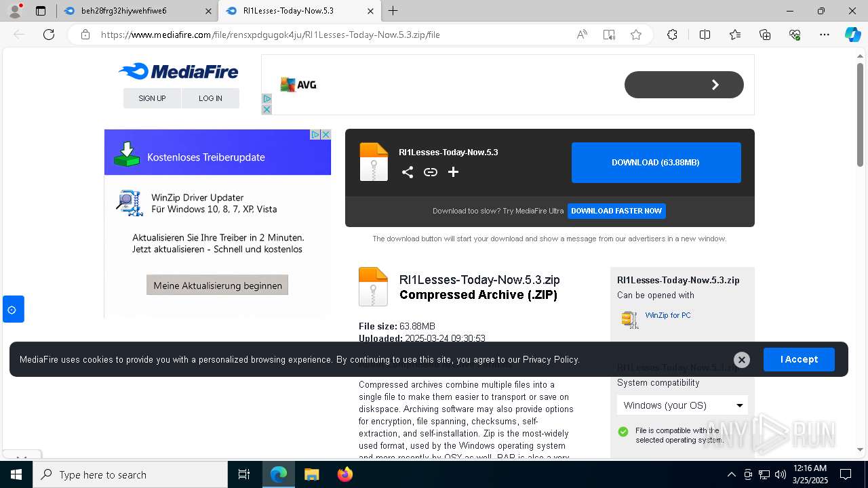This screenshot has height=488, width=868.
Task: Click the network icon in tray
Action: pos(764,474)
